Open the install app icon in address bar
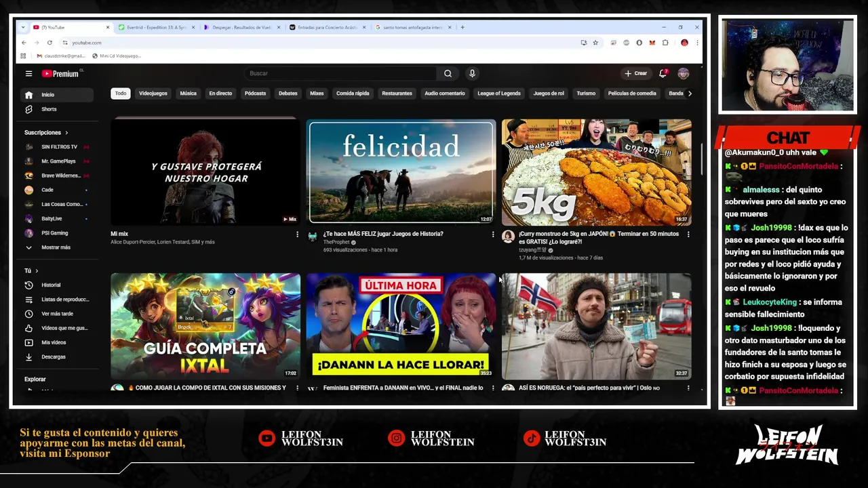The height and width of the screenshot is (488, 868). 583,43
